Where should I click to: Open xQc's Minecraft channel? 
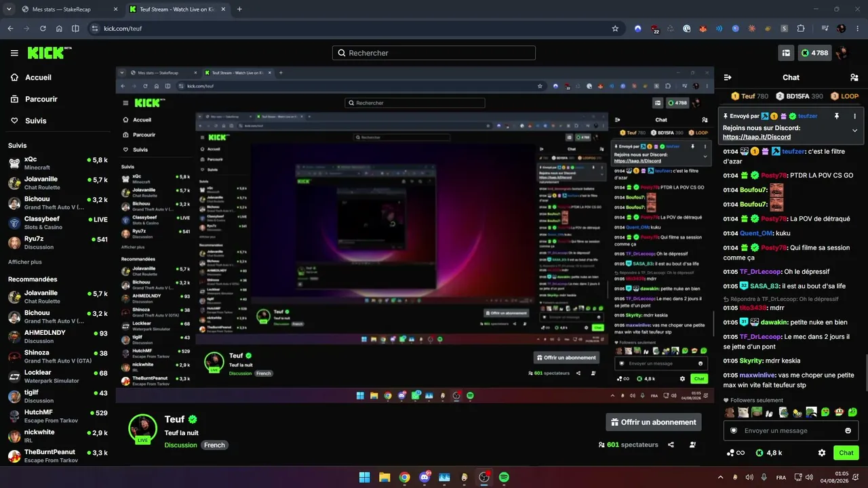pos(58,163)
